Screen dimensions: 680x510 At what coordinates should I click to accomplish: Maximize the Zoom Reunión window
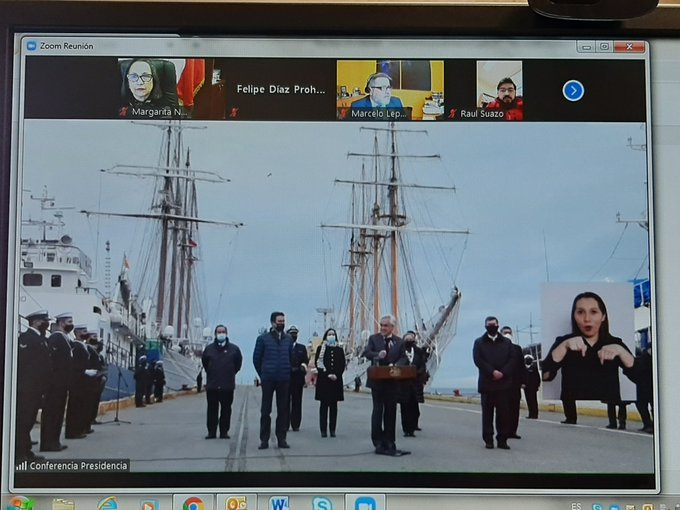tap(604, 46)
